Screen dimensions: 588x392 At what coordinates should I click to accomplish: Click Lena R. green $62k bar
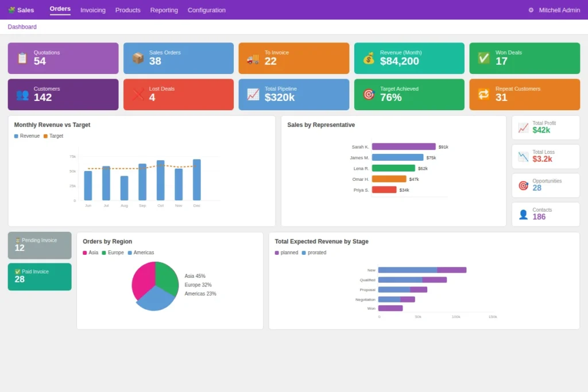pyautogui.click(x=393, y=168)
